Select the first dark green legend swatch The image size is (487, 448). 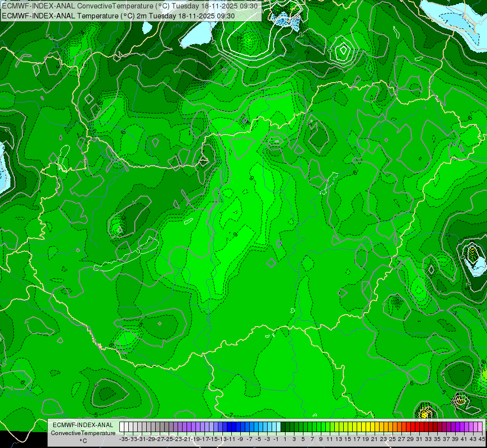(283, 427)
